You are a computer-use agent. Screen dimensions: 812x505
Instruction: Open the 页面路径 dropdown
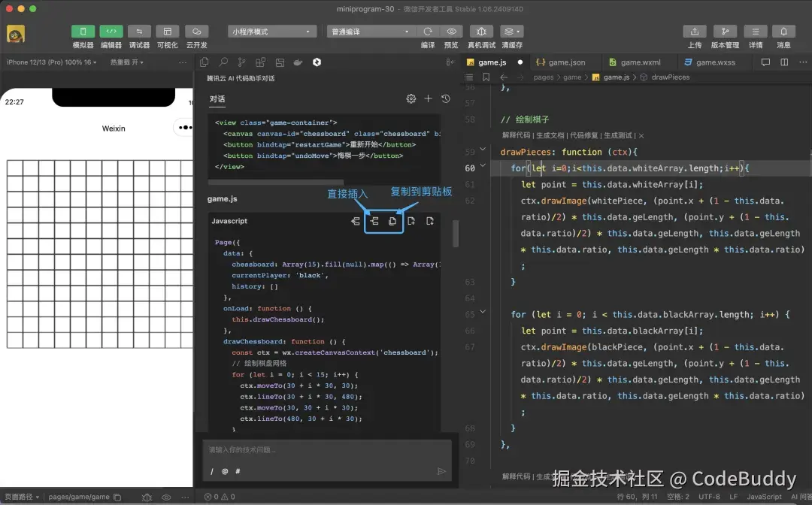coord(23,497)
